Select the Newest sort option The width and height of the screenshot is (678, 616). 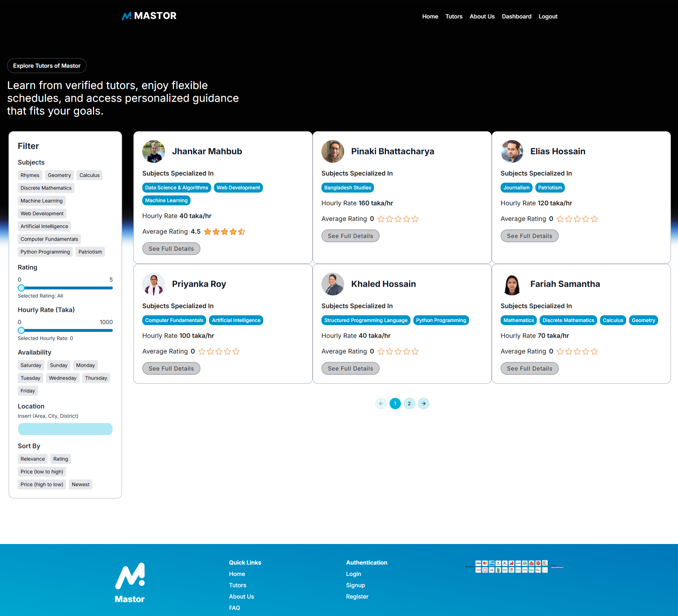point(81,484)
